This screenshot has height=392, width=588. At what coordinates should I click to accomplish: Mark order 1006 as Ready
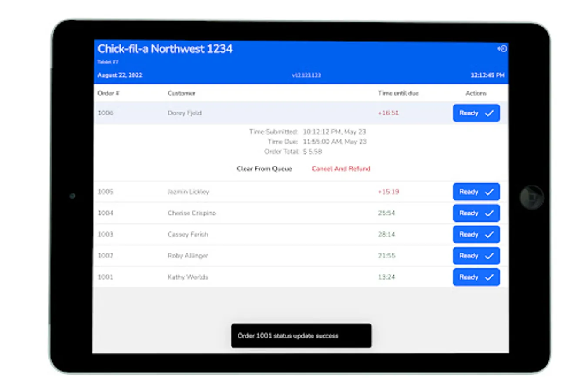point(476,113)
